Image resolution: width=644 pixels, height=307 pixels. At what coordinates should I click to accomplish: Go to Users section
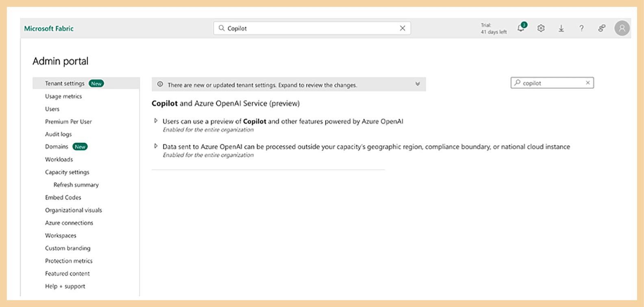[52, 109]
